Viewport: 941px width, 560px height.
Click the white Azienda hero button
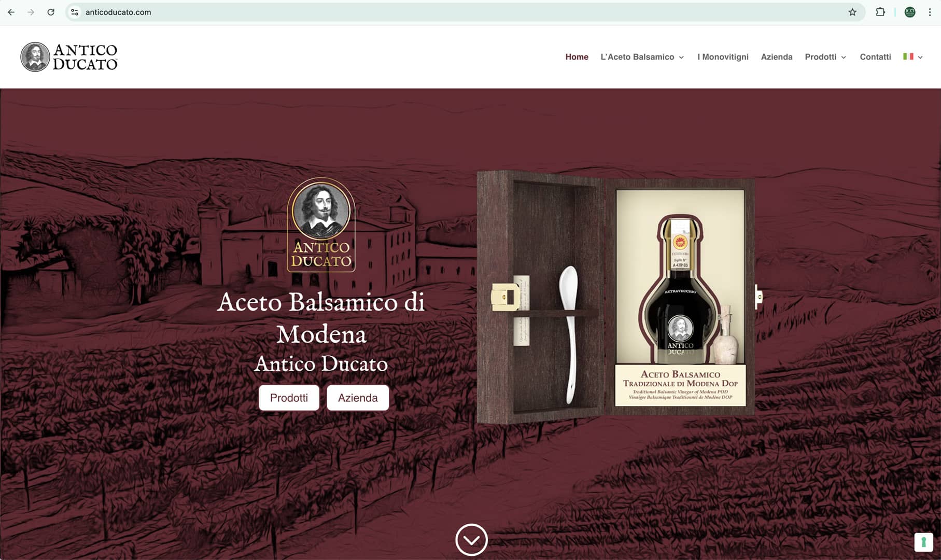358,398
